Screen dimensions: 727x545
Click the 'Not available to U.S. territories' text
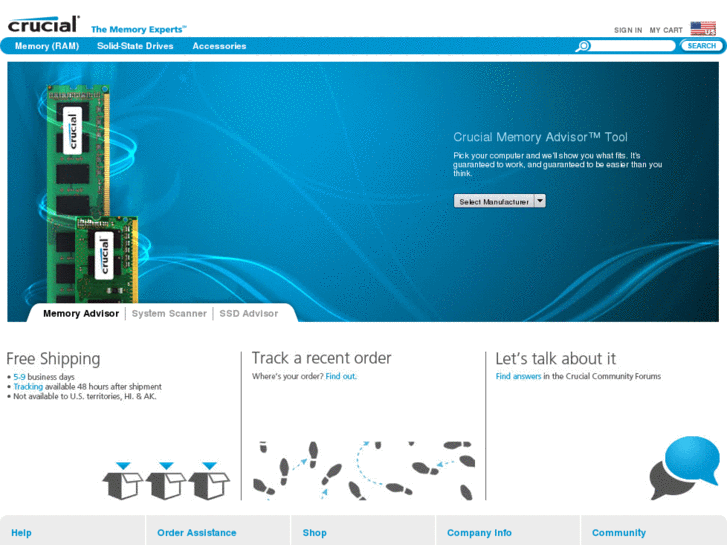coord(84,396)
